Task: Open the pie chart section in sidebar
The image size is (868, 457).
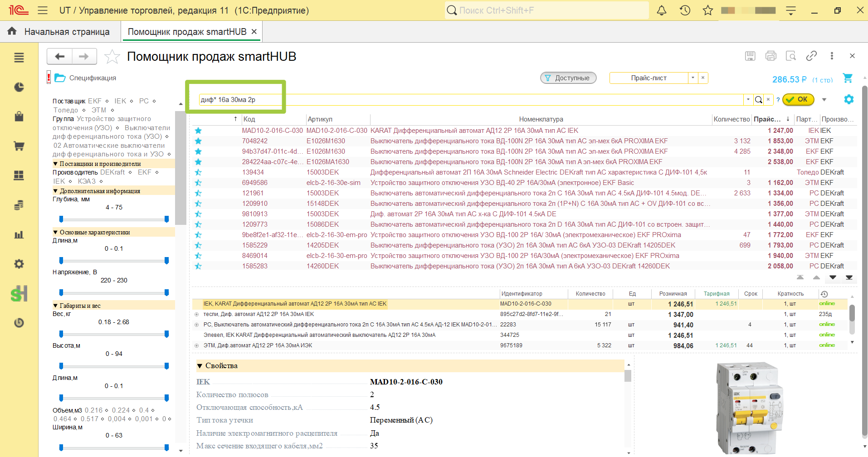Action: tap(19, 87)
